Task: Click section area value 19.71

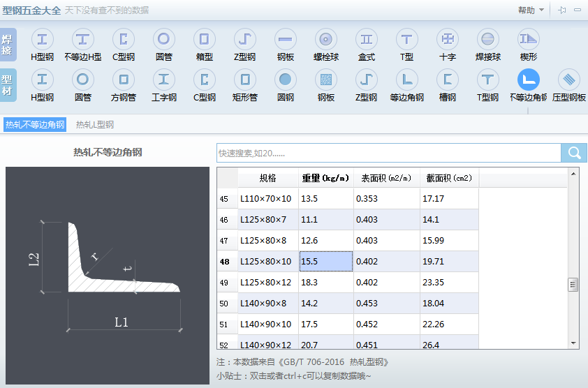Action: point(449,262)
